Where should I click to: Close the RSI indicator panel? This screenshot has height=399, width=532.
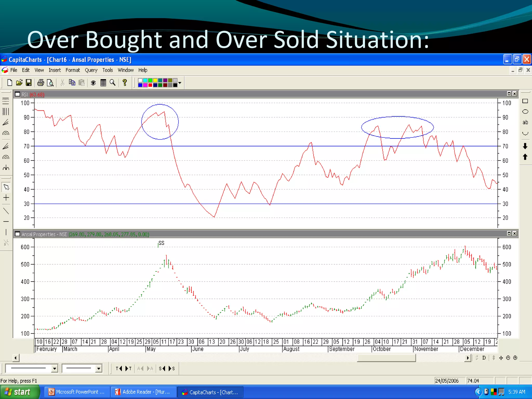(514, 94)
